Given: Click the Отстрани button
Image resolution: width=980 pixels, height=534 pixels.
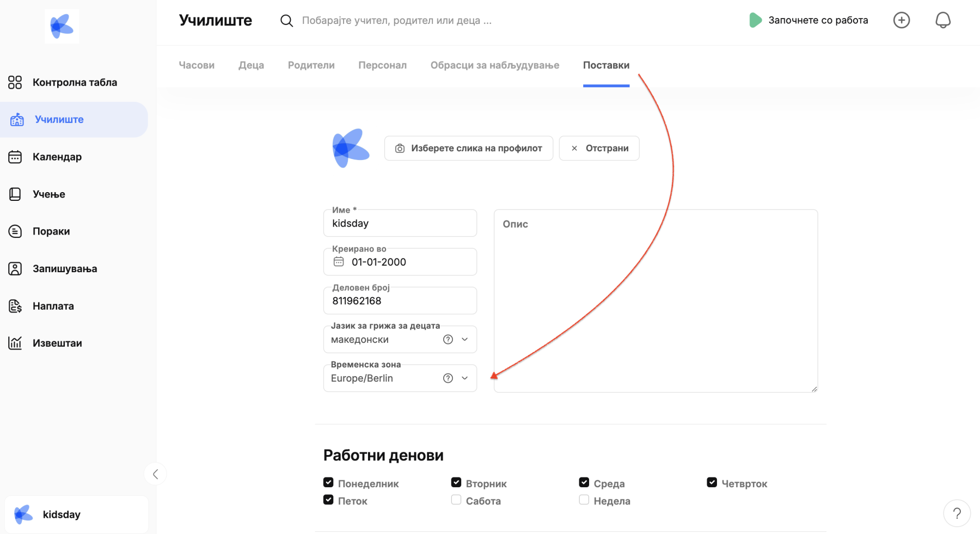Looking at the screenshot, I should pos(599,148).
